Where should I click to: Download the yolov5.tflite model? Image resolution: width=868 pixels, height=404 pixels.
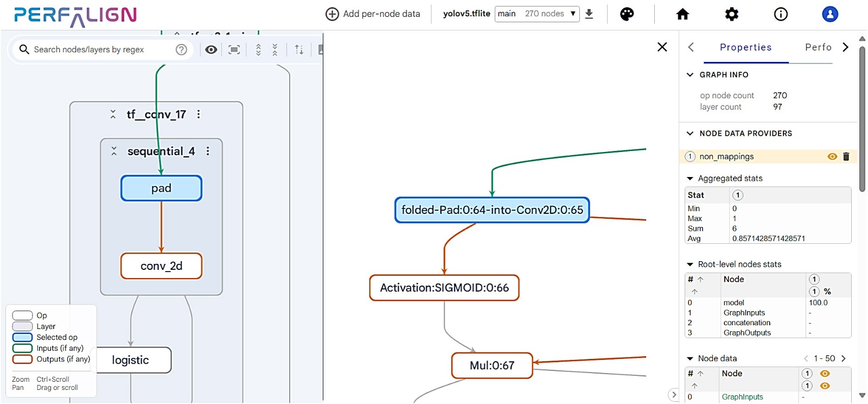589,14
